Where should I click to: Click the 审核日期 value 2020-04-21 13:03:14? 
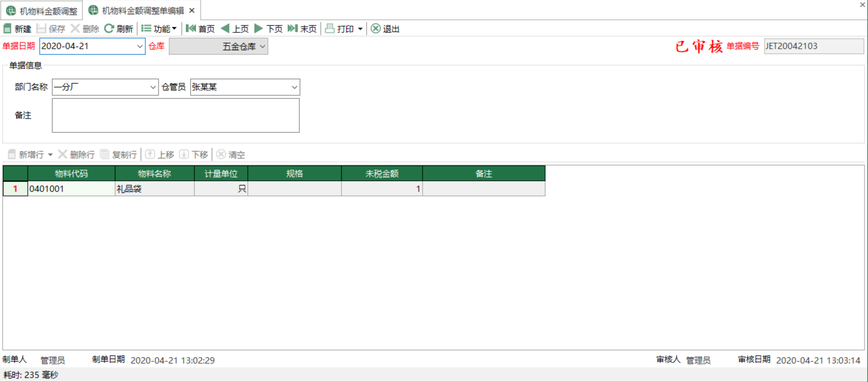tap(818, 360)
